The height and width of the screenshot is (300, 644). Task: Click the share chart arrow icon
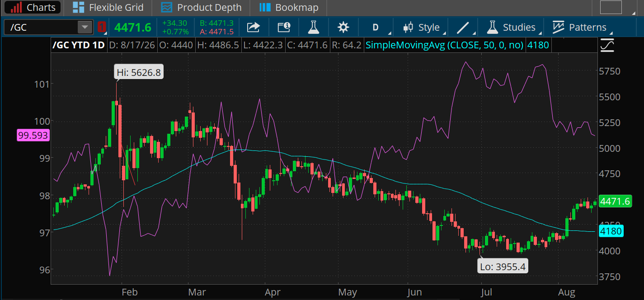(254, 28)
